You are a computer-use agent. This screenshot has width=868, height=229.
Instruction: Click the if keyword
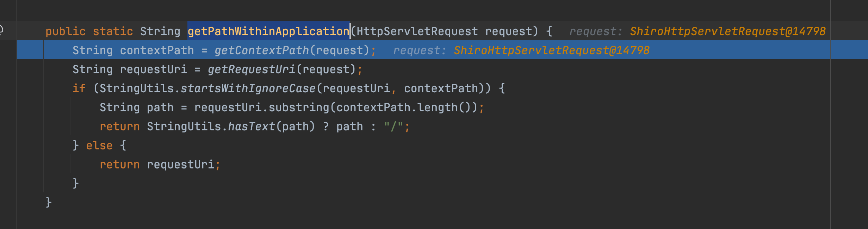(x=79, y=88)
